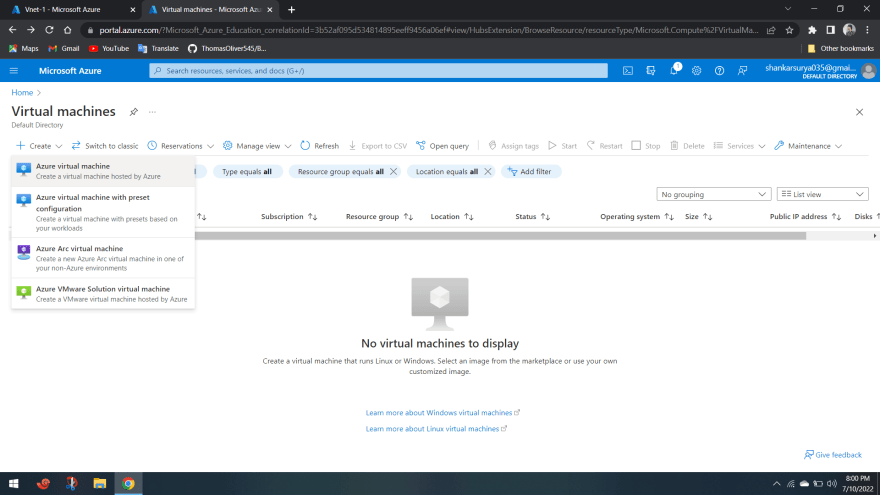Sort by the Subscription column
880x495 pixels.
point(289,217)
